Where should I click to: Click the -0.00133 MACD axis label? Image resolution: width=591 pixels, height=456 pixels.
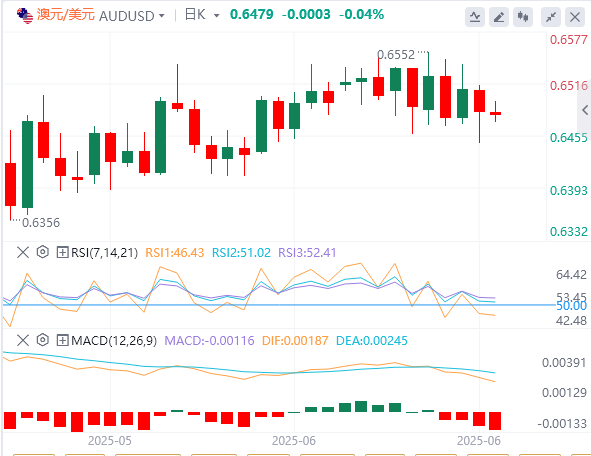point(562,424)
